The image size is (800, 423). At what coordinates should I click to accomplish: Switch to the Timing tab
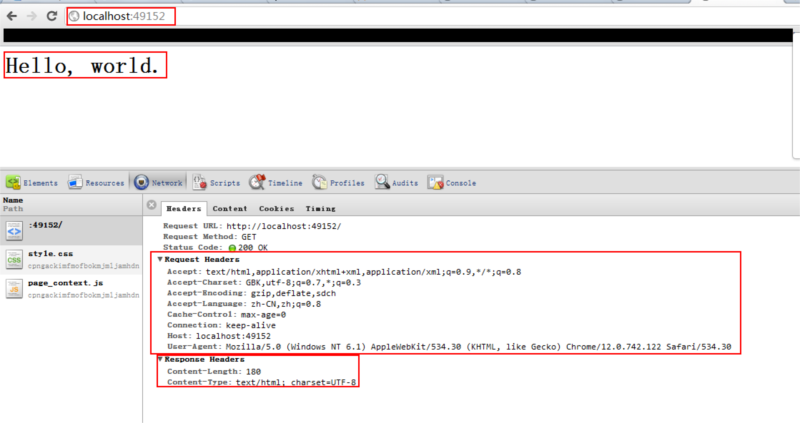320,209
